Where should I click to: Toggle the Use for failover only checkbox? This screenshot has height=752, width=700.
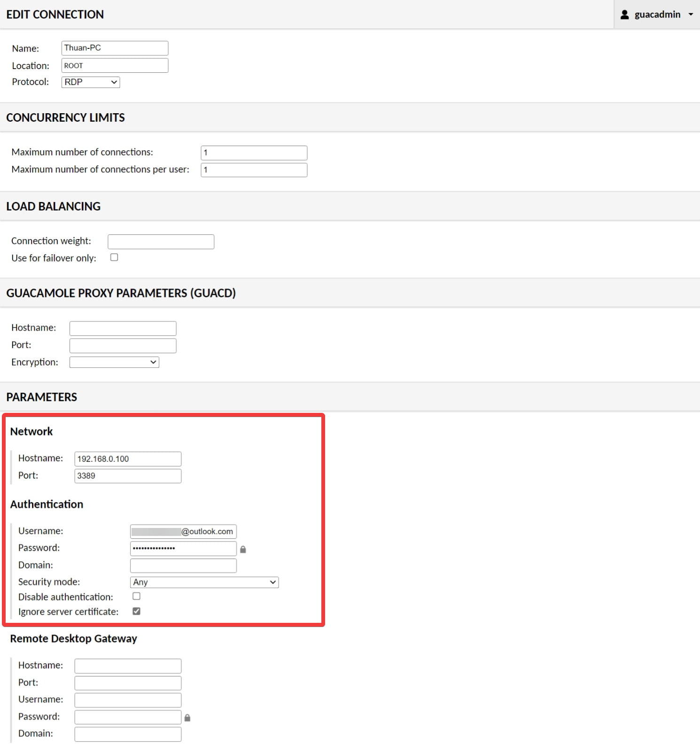point(114,257)
